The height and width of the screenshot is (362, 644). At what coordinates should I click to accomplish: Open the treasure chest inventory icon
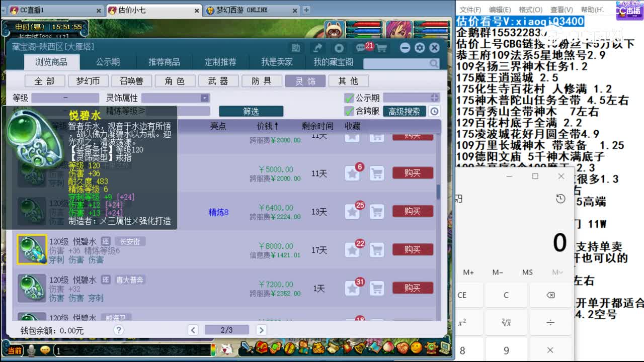[x=261, y=347]
